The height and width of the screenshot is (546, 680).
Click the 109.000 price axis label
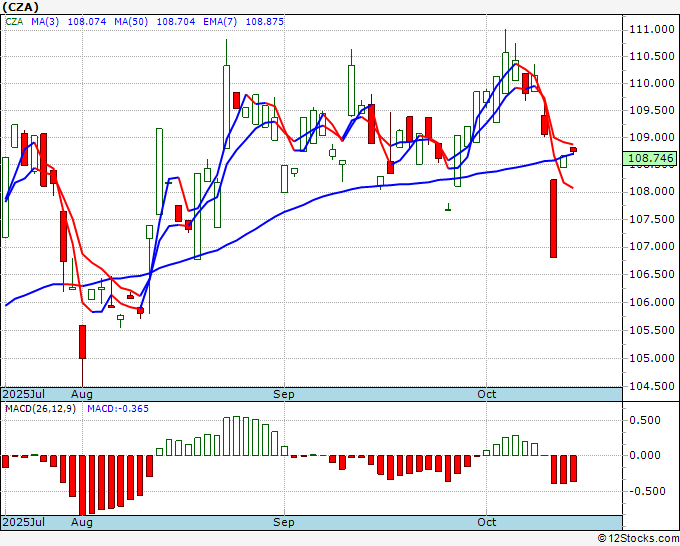[x=652, y=137]
